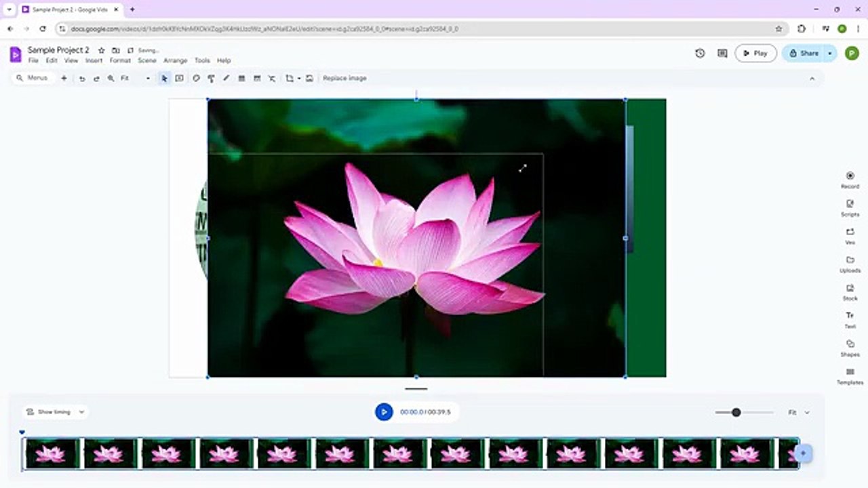The image size is (868, 488).
Task: Expand the crop options dropdown arrow
Action: click(298, 79)
